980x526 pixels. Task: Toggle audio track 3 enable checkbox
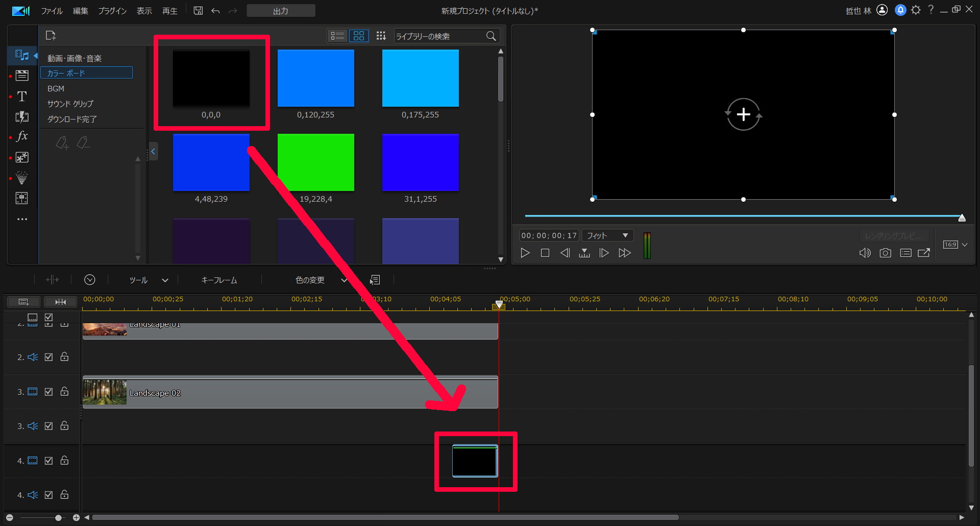(x=48, y=426)
